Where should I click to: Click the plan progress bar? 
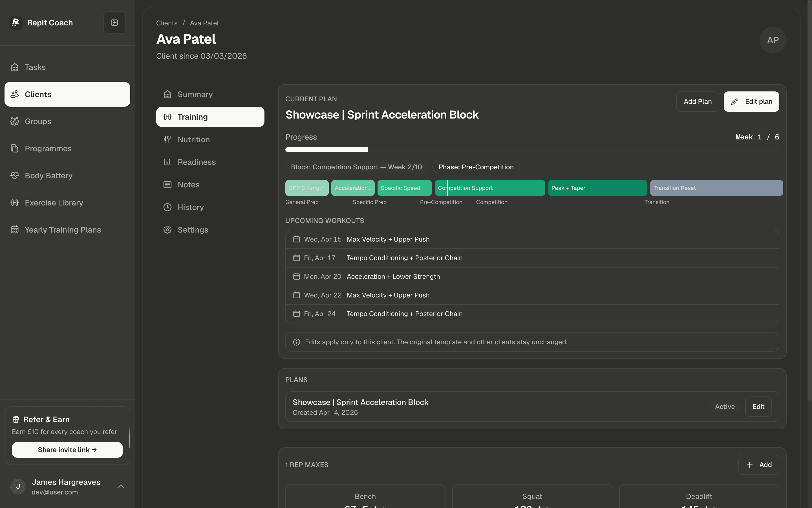pos(532,150)
